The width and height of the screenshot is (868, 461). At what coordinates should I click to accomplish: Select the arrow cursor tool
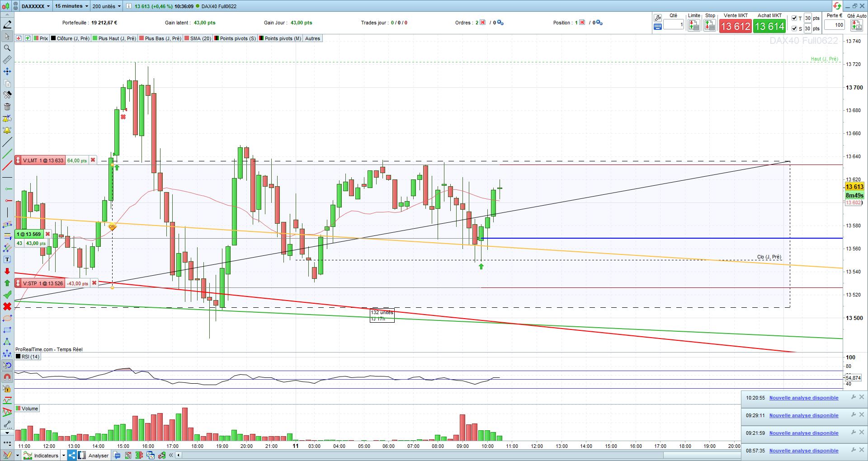pos(7,36)
